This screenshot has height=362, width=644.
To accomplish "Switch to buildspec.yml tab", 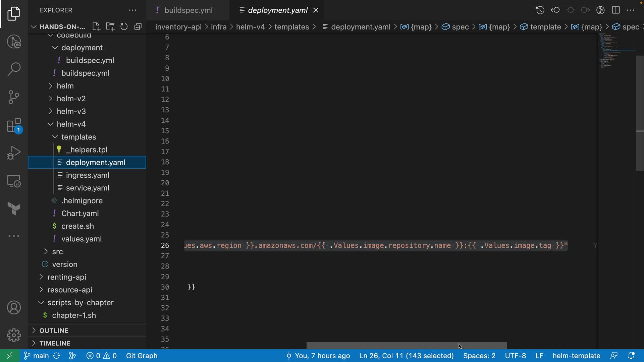I will click(188, 10).
